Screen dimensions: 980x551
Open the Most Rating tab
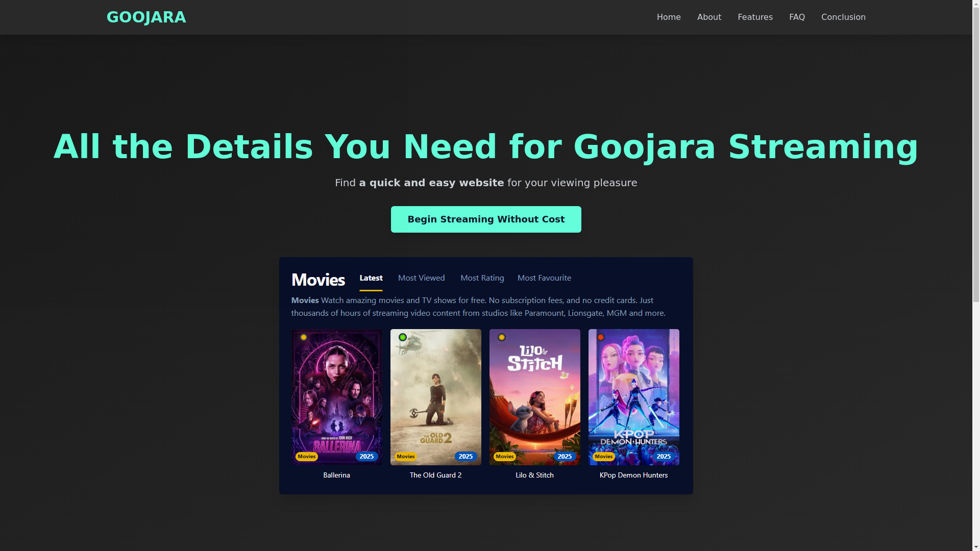[x=482, y=278]
